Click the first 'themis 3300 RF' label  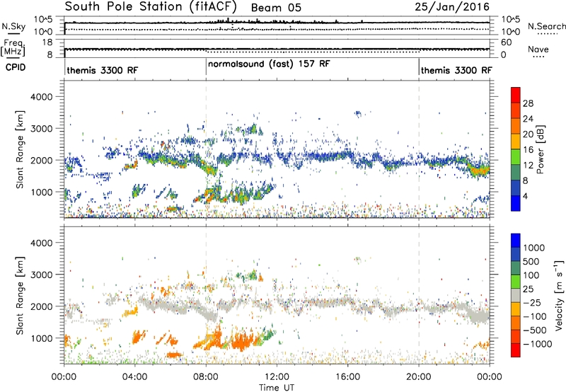click(x=102, y=70)
